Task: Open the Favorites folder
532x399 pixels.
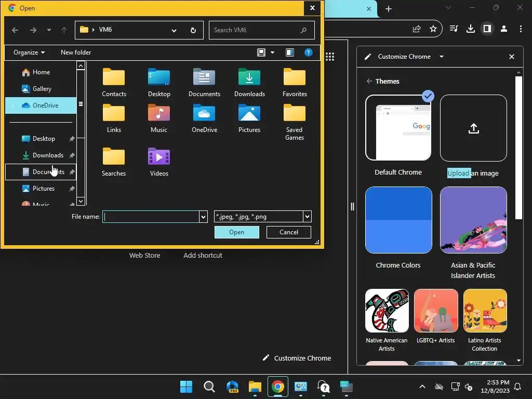Action: coord(295,83)
